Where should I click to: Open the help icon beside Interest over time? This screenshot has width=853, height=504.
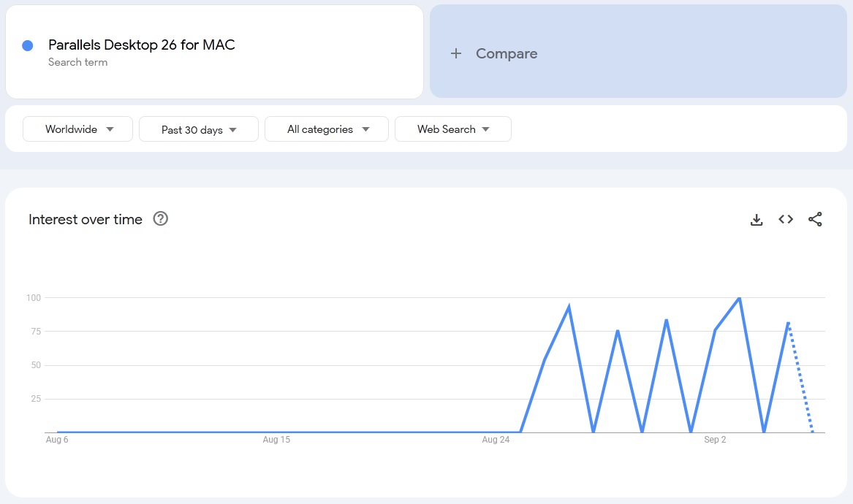pos(161,218)
